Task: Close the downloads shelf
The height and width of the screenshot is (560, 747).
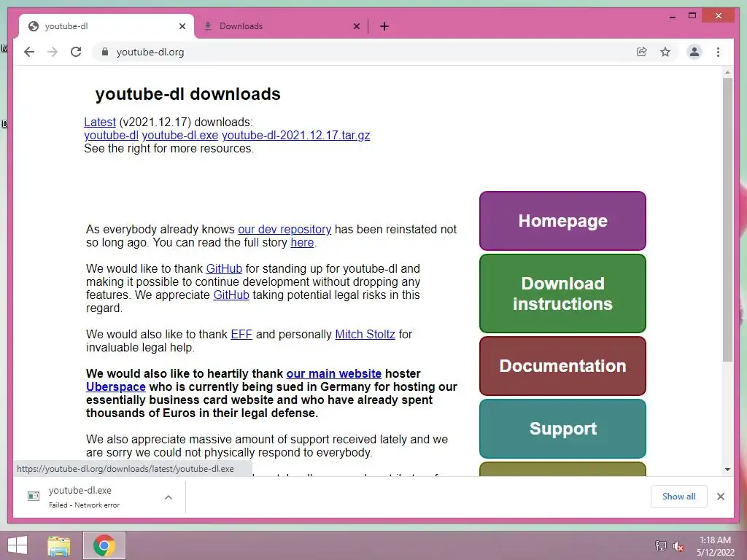Action: click(720, 497)
